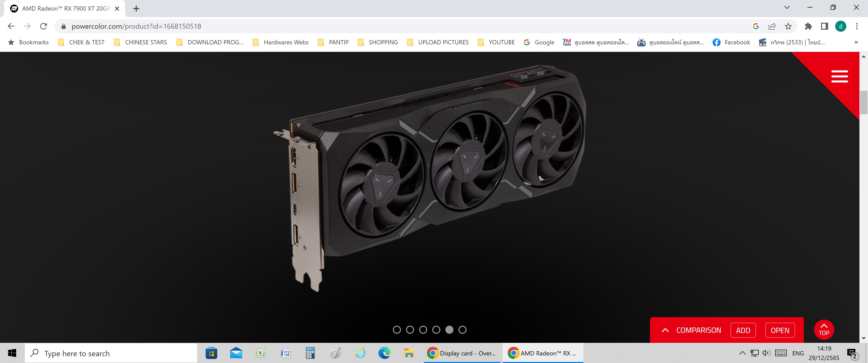Viewport: 868px width, 363px height.
Task: Click the Windows taskbar search box
Action: pyautogui.click(x=111, y=353)
